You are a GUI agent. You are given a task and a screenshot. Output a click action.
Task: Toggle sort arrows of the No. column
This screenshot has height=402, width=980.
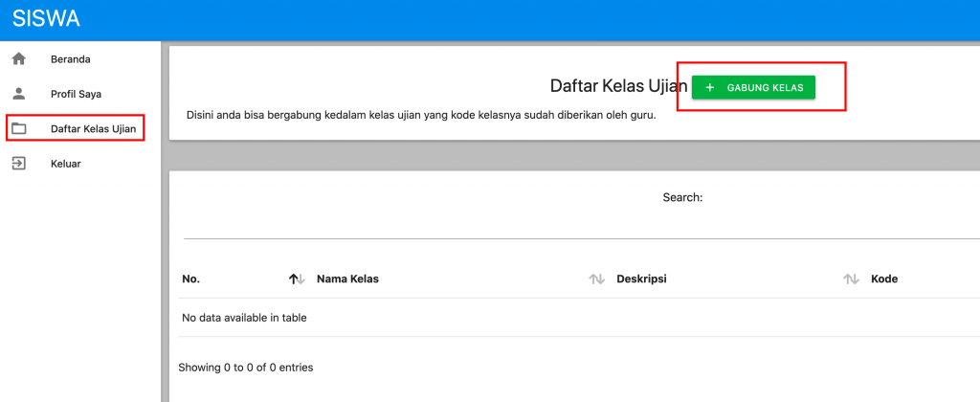coord(297,279)
